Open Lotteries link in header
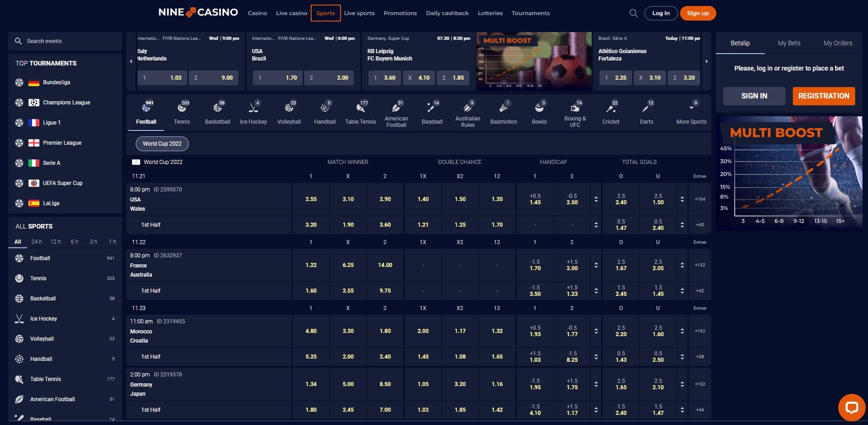This screenshot has height=425, width=868. tap(490, 13)
